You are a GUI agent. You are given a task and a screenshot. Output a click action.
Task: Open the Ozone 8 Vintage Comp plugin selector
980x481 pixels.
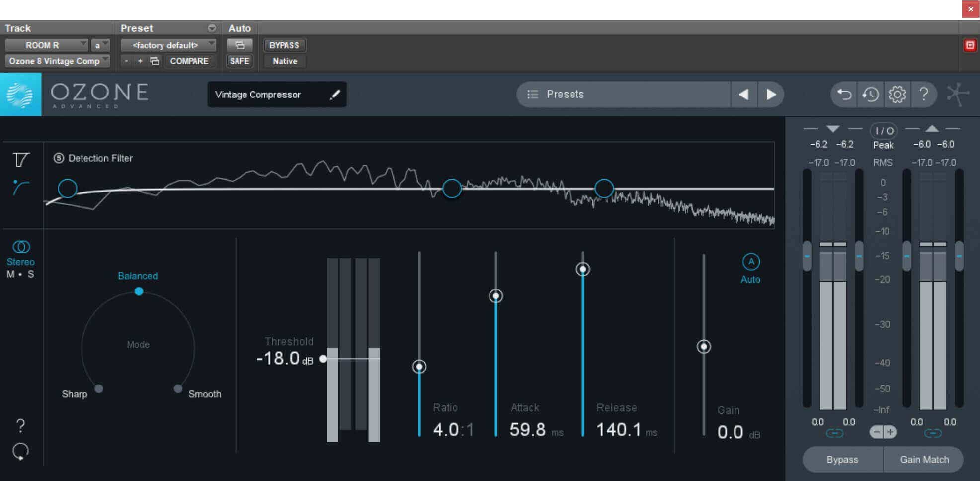coord(57,61)
